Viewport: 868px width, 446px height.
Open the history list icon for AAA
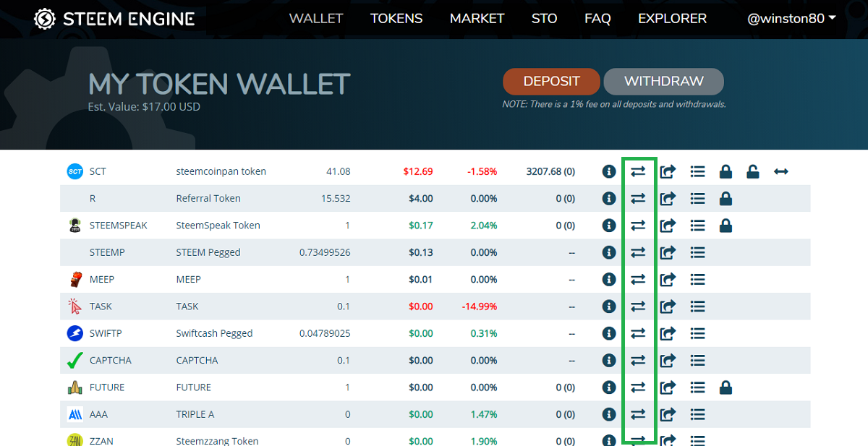697,414
